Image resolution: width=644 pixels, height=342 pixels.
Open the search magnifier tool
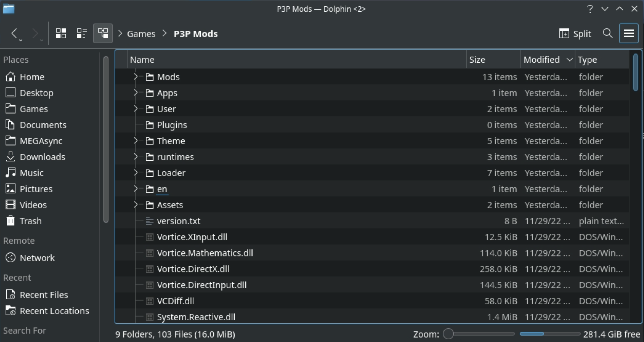click(x=607, y=33)
